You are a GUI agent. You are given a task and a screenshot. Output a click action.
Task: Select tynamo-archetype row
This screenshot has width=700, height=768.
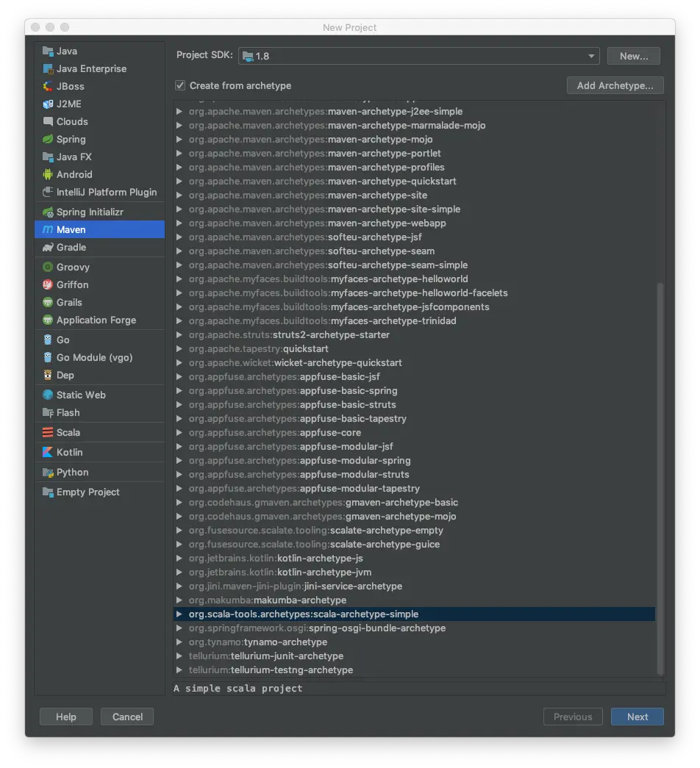415,642
